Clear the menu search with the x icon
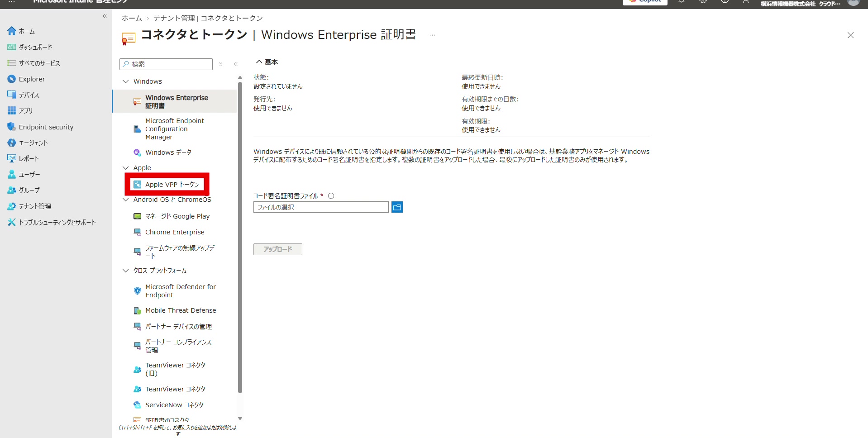This screenshot has height=438, width=868. click(x=220, y=64)
